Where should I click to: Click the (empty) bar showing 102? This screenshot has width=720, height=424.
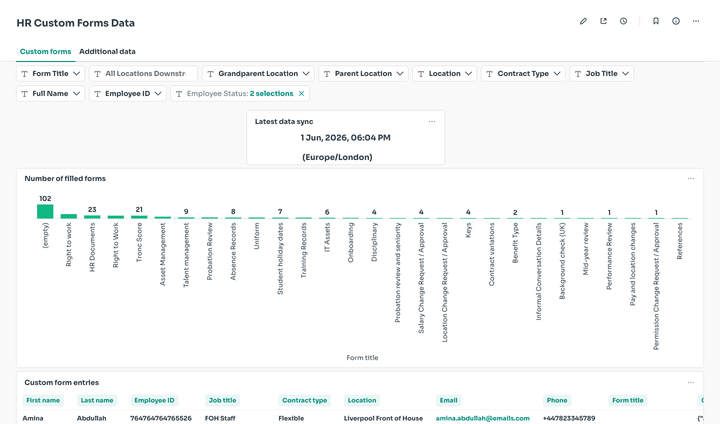pos(45,211)
